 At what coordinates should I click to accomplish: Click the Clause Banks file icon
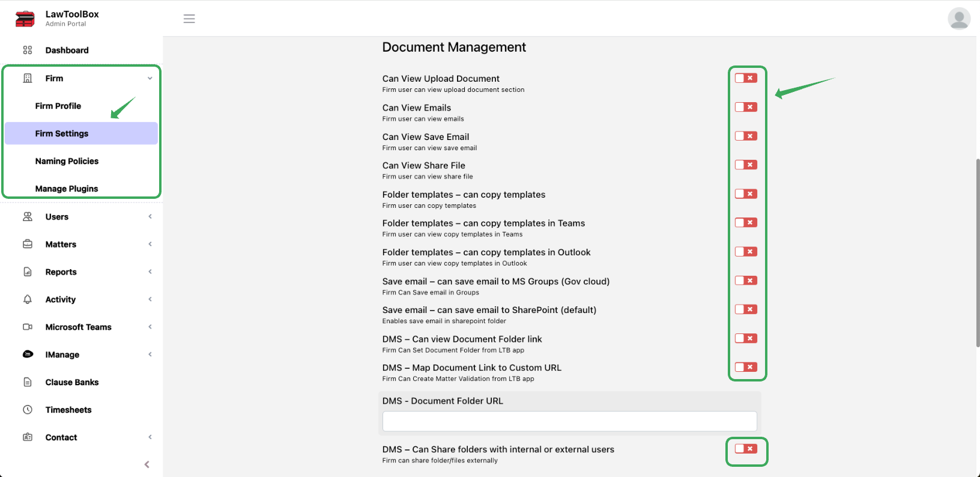pos(28,382)
